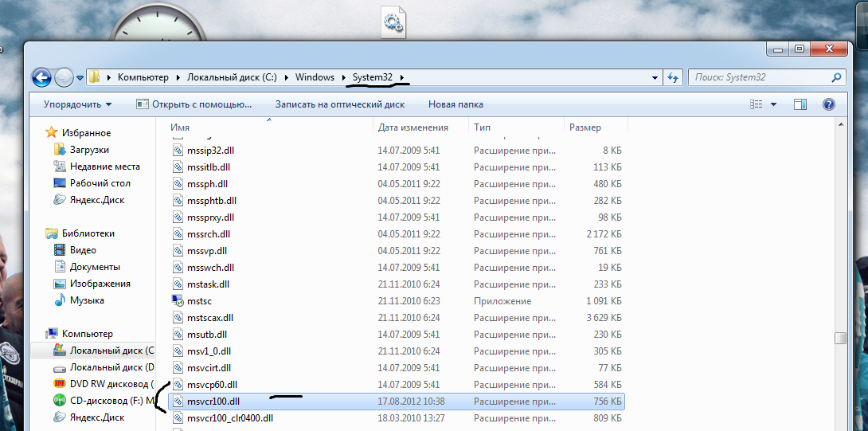This screenshot has width=868, height=431.
Task: Click the mssip32.dll file icon
Action: point(177,150)
